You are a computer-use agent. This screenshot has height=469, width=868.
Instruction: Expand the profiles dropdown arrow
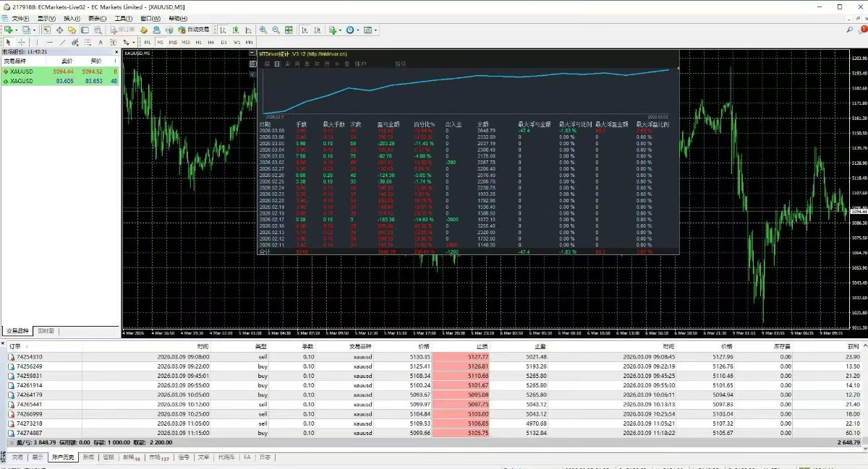coord(34,30)
